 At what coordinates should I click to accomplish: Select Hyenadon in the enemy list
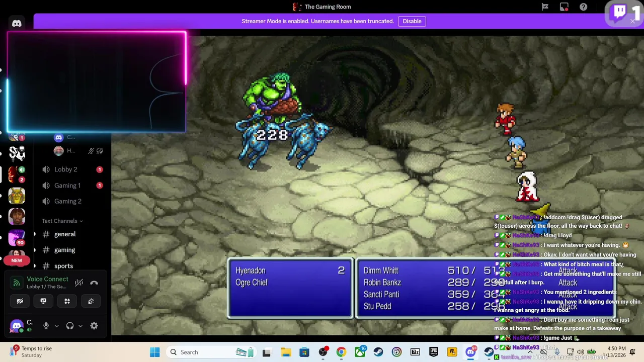(250, 270)
